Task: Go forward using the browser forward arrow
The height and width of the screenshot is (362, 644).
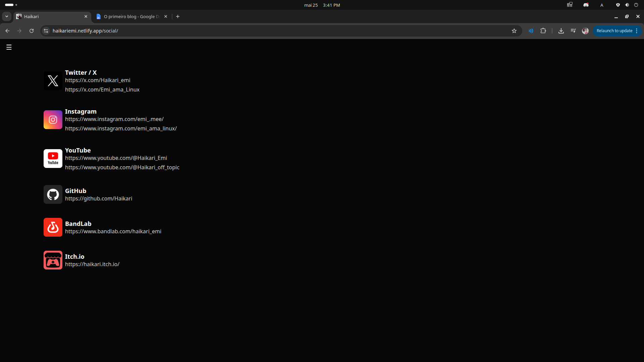Action: [19, 31]
